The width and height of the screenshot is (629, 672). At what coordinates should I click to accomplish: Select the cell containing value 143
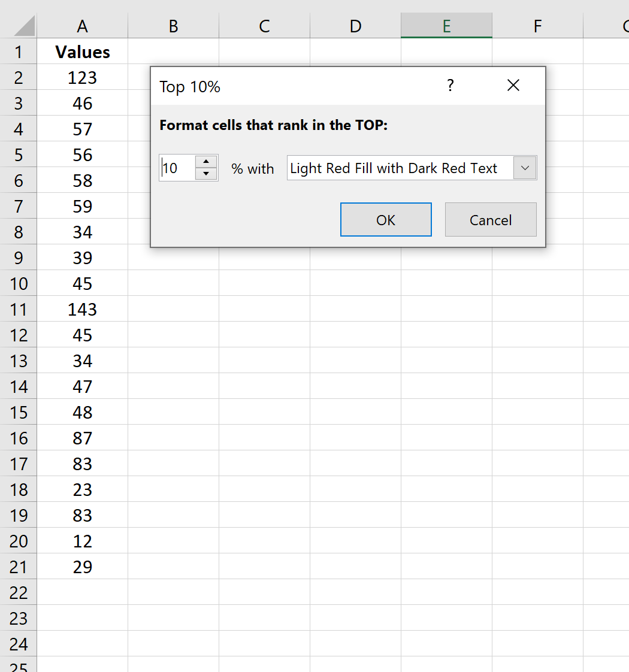pyautogui.click(x=82, y=309)
